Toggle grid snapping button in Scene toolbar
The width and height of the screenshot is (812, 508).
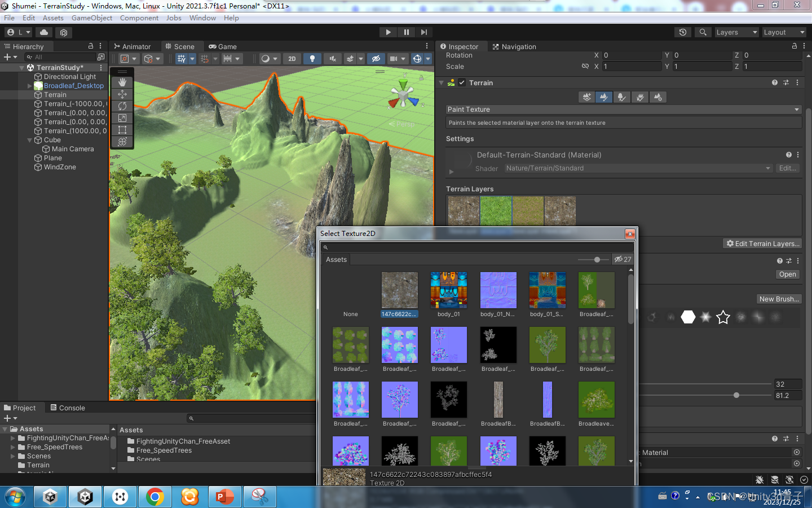[x=205, y=59]
